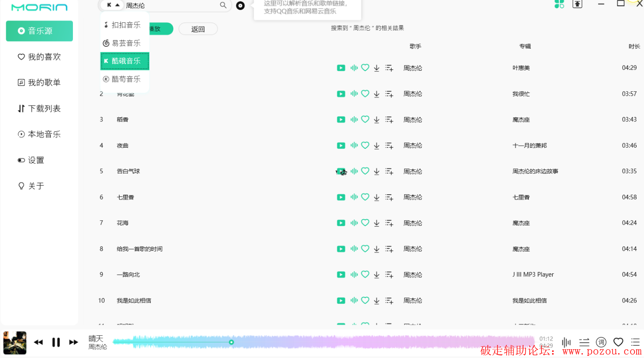The image size is (644, 358).
Task: Click the song title 一路向北
Action: 128,275
